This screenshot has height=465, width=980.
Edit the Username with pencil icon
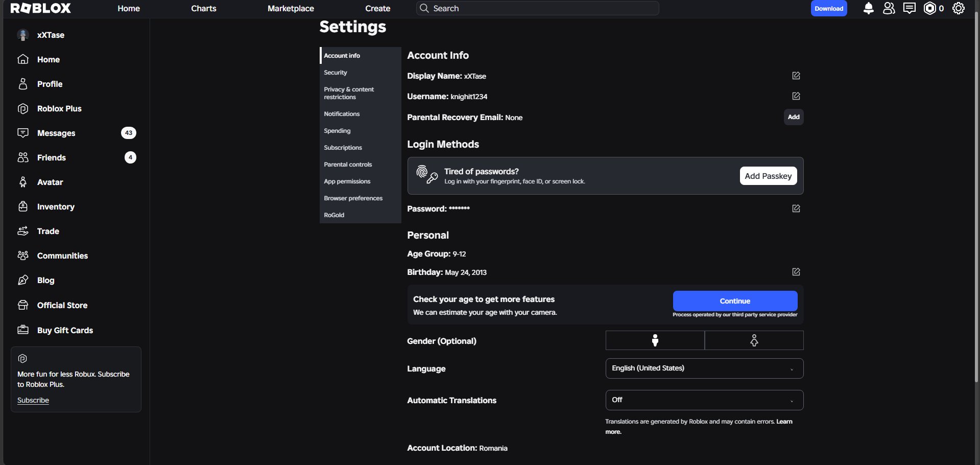click(x=796, y=96)
